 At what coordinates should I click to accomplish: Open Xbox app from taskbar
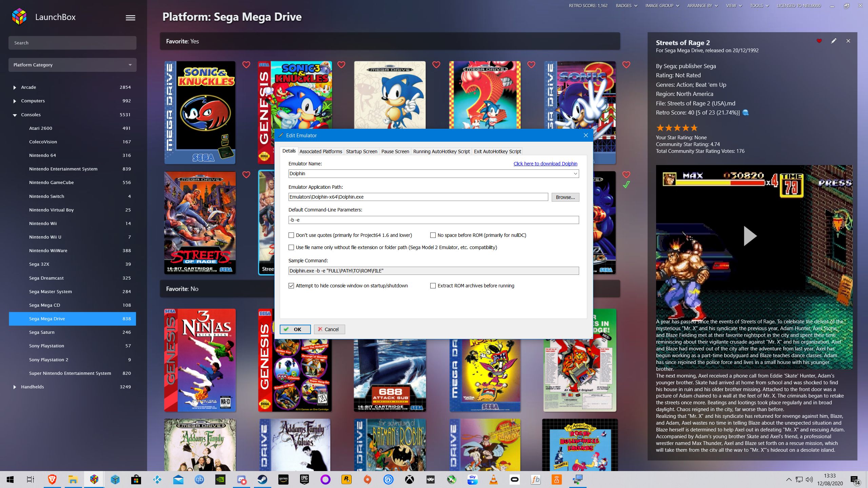pos(410,480)
